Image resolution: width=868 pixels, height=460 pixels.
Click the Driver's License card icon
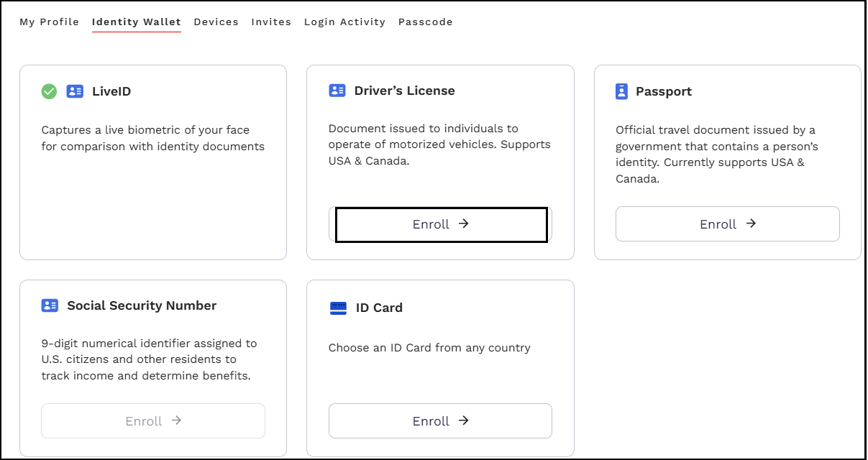point(337,91)
